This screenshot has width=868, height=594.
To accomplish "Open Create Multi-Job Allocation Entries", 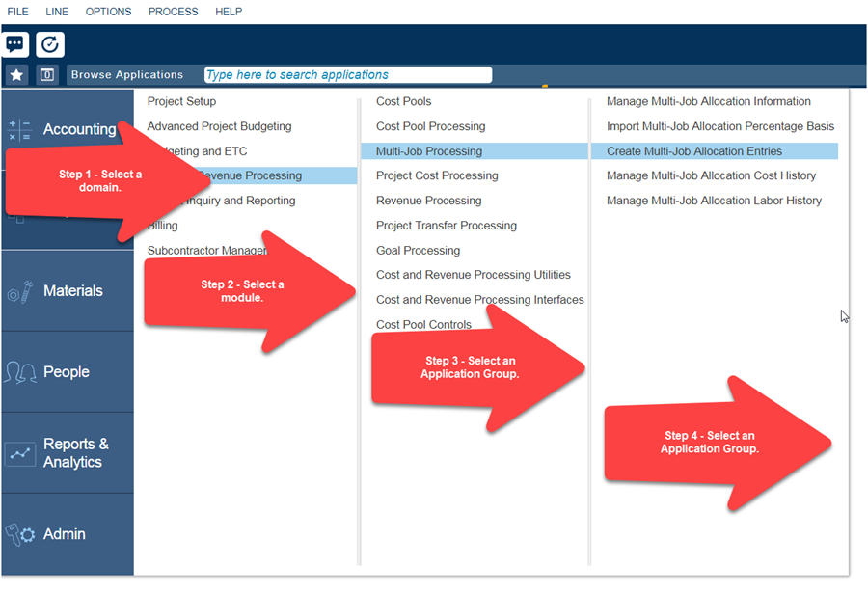I will click(694, 151).
